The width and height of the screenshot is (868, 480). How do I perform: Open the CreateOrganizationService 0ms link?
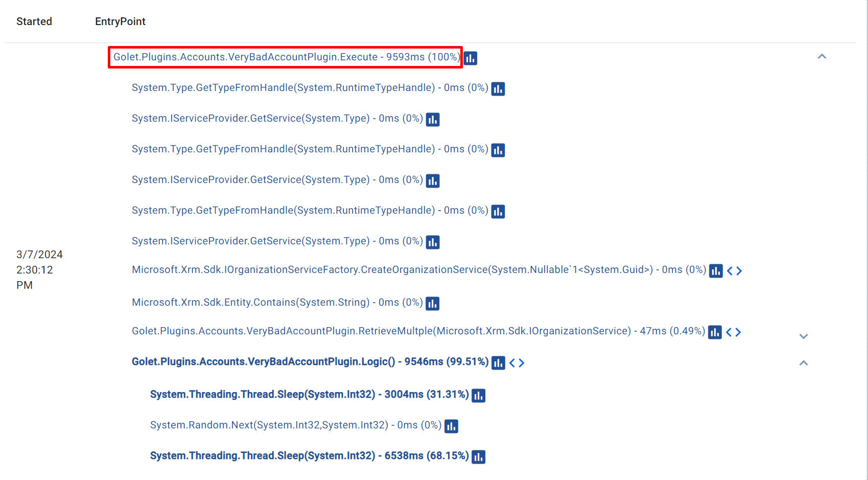coord(419,269)
